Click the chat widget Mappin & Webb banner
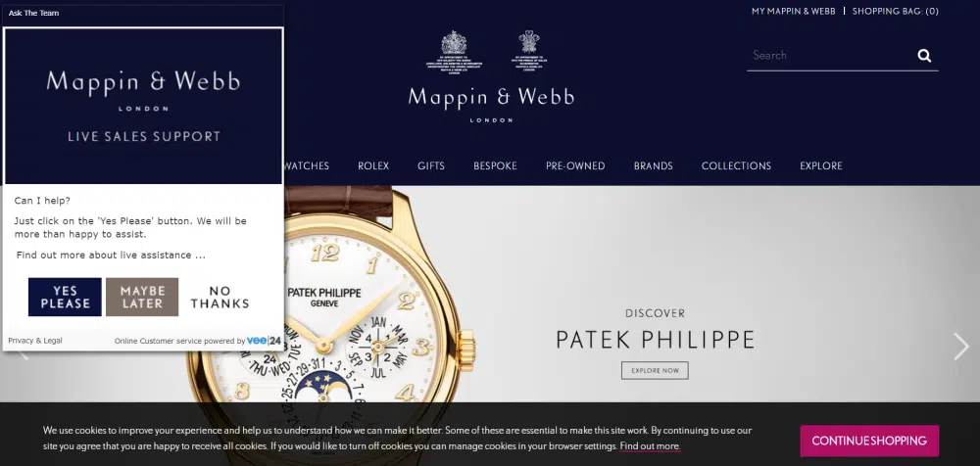The image size is (980, 466). 144,106
